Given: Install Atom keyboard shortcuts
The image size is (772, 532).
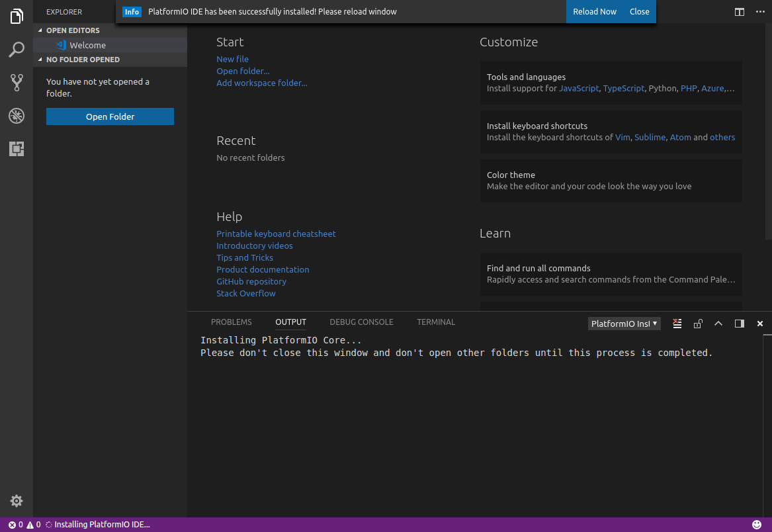Looking at the screenshot, I should 680,138.
